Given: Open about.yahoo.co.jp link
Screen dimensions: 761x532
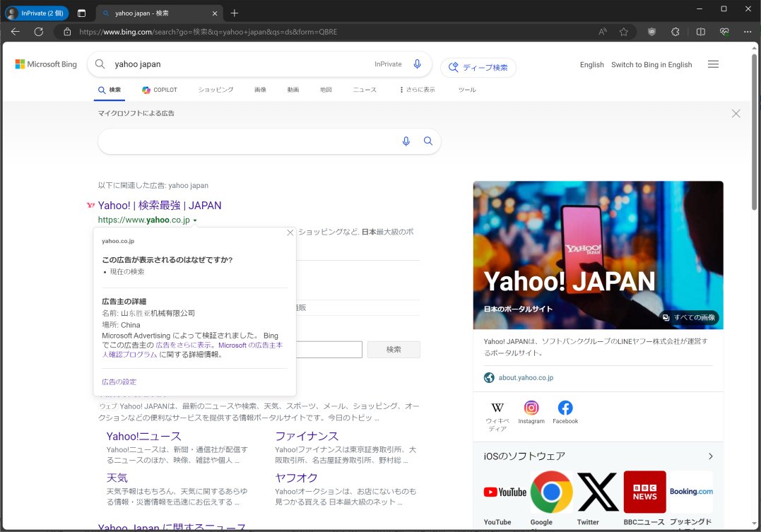Looking at the screenshot, I should pyautogui.click(x=526, y=378).
